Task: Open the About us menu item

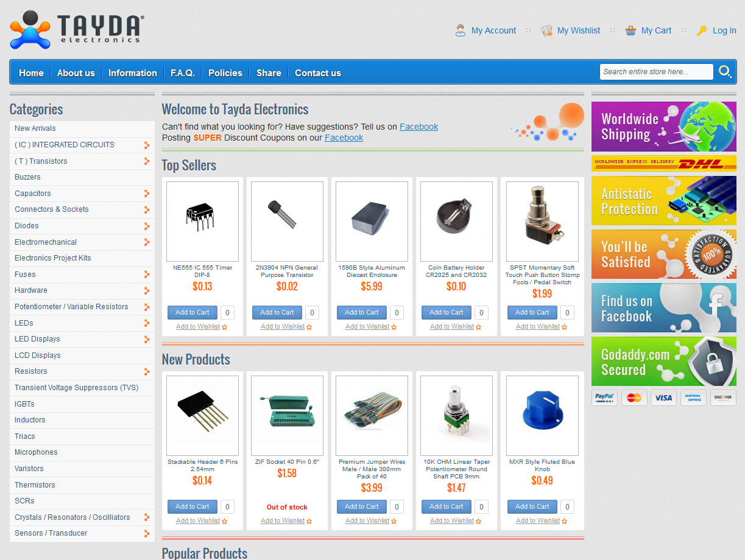Action: click(76, 73)
